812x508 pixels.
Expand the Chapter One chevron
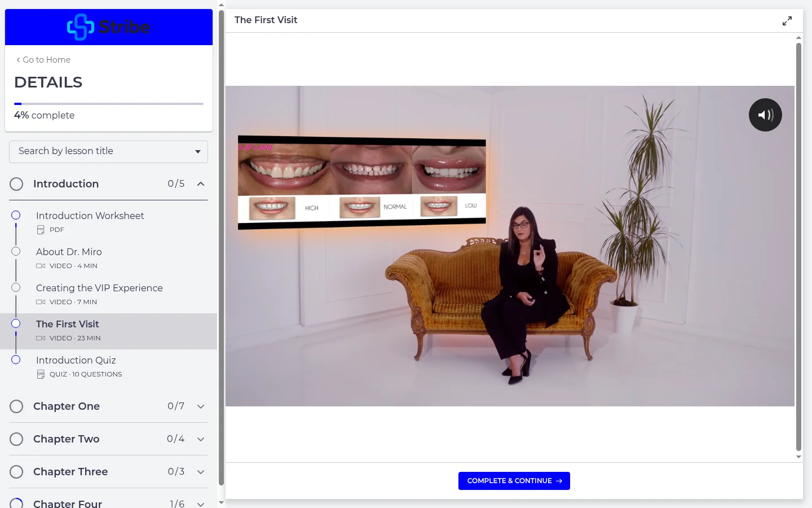coord(201,406)
